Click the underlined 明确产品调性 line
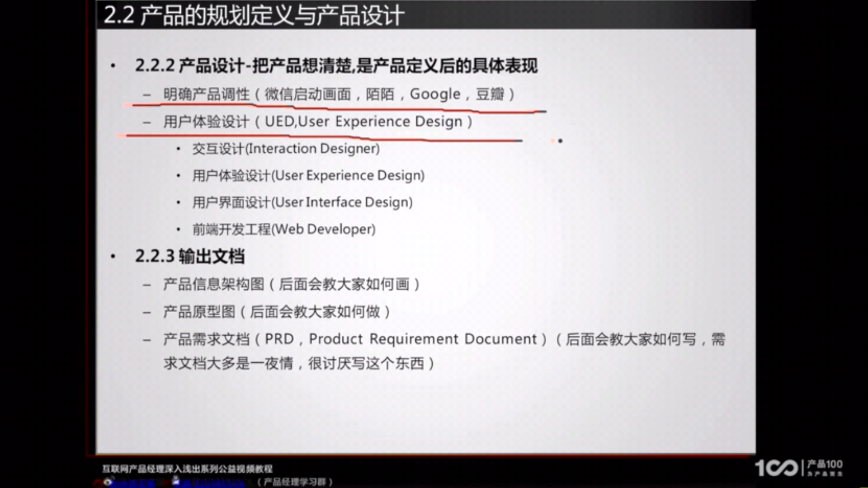Image resolution: width=868 pixels, height=488 pixels. click(x=338, y=94)
